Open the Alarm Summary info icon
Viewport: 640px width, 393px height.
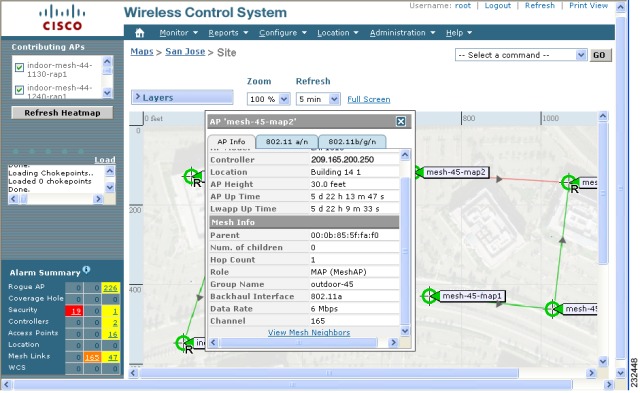pyautogui.click(x=86, y=269)
